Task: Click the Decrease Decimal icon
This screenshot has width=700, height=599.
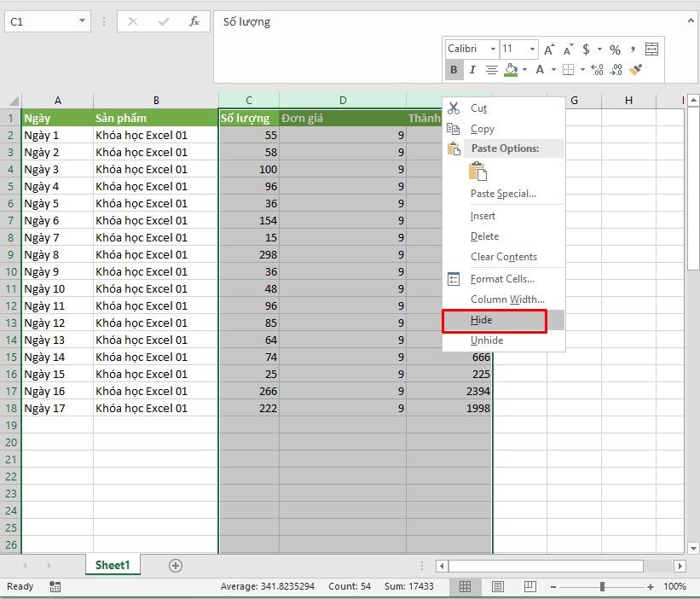Action: point(616,69)
